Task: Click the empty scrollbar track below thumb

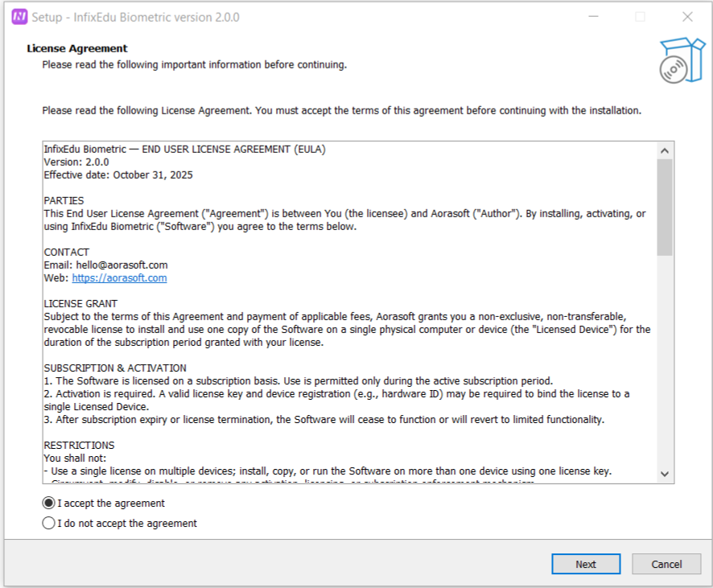Action: [665, 362]
